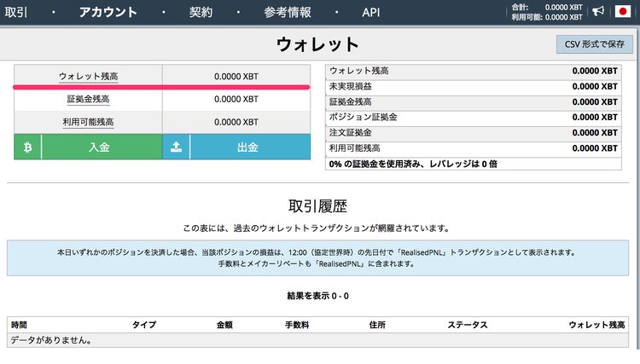640x364 pixels.
Task: Open the API menu
Action: coord(371,12)
